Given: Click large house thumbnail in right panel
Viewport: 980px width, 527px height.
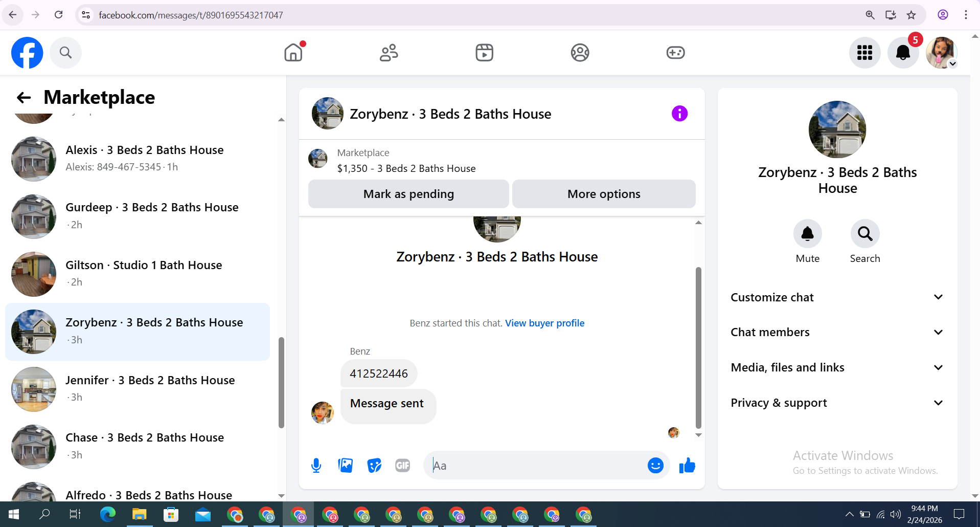Looking at the screenshot, I should pos(837,129).
